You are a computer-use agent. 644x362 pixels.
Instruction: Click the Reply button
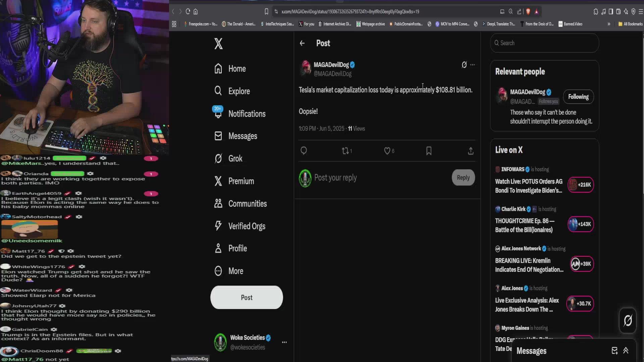pos(463,178)
